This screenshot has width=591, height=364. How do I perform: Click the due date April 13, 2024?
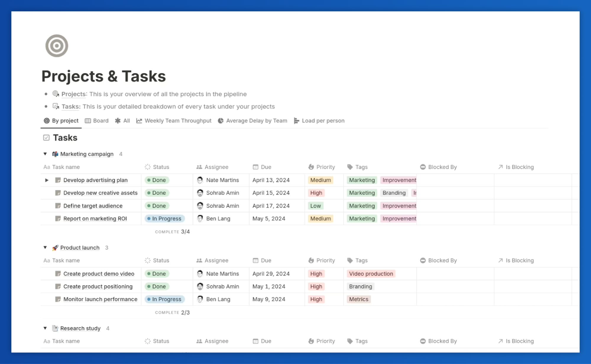point(271,180)
